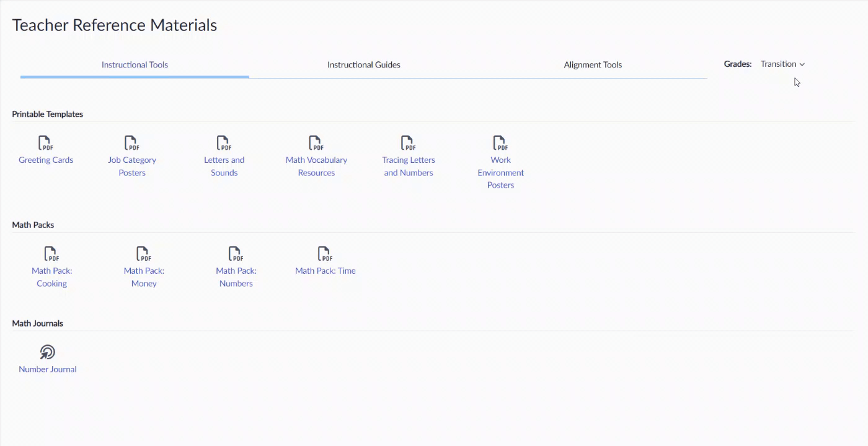The height and width of the screenshot is (446, 868).
Task: Switch to the Instructional Guides tab
Action: pyautogui.click(x=364, y=64)
